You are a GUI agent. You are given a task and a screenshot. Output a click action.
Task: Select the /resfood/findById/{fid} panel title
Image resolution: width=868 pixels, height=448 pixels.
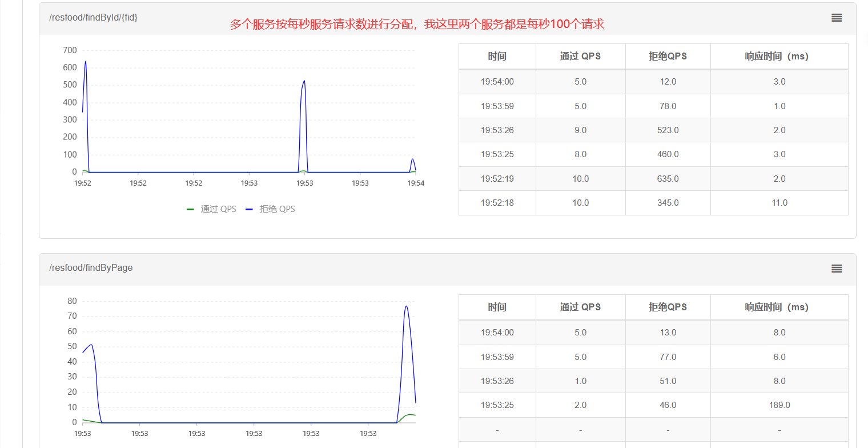click(x=93, y=18)
